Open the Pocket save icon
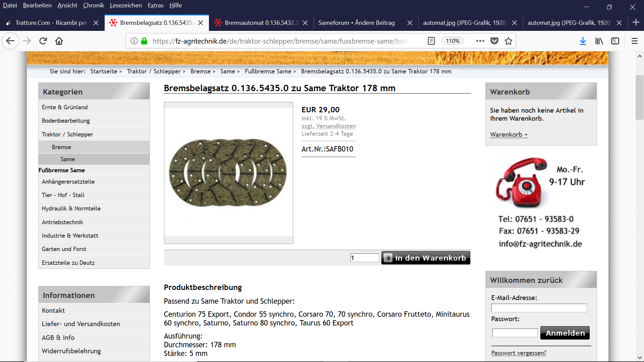Screen dimensions: 644x362 click(494, 41)
